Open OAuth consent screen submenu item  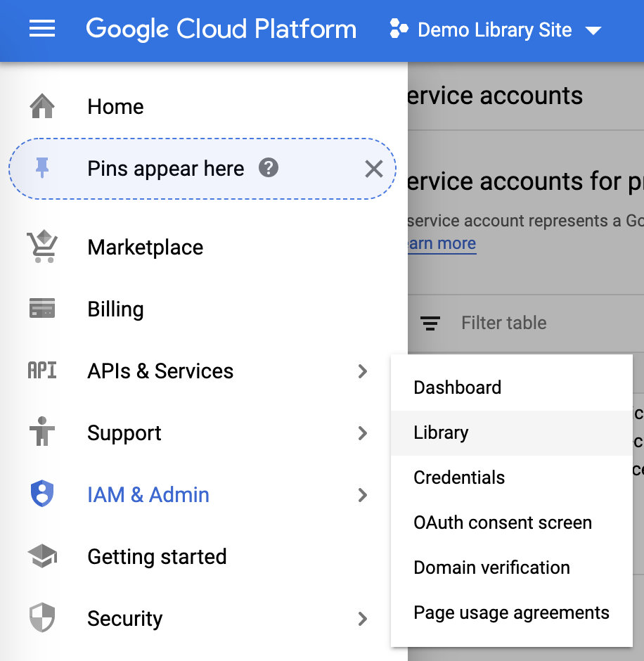tap(512, 522)
